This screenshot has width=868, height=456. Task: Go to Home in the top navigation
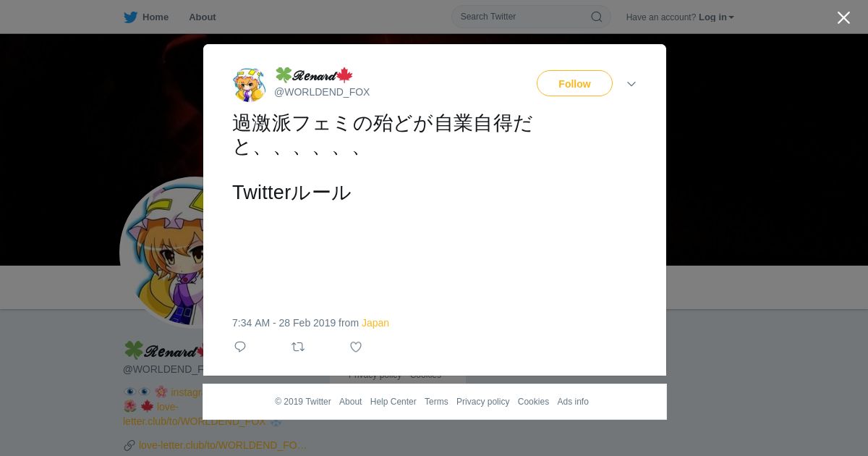coord(156,17)
